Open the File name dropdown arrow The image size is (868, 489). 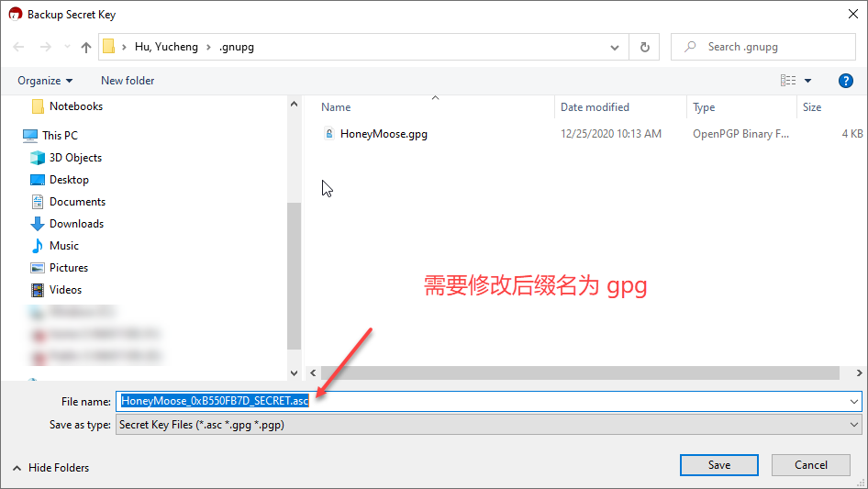coord(854,402)
